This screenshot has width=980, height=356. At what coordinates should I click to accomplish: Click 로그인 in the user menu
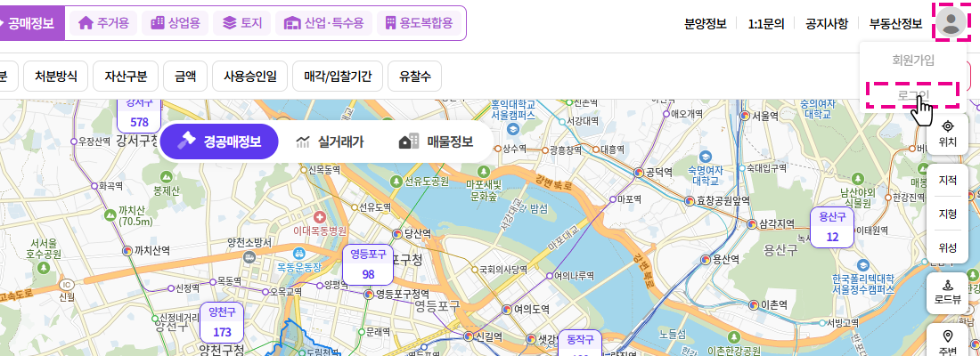tap(913, 95)
